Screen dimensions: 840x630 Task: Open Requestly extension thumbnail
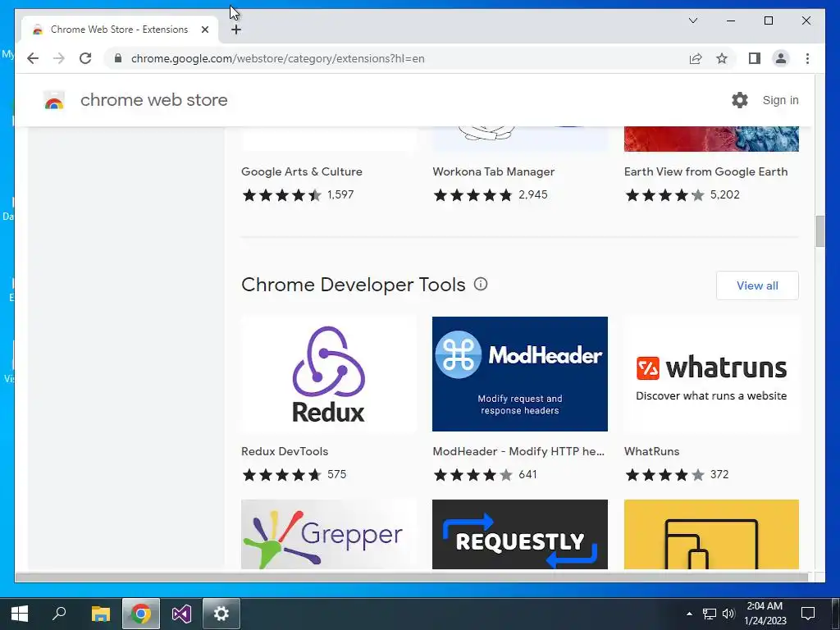pyautogui.click(x=519, y=534)
